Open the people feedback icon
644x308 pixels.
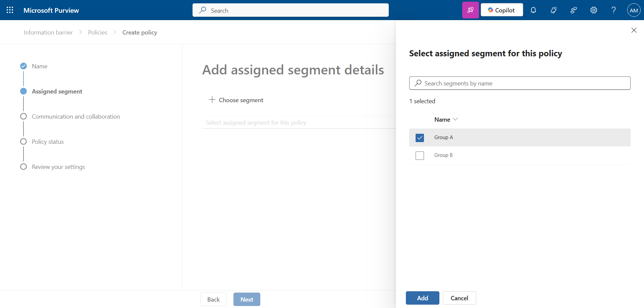[x=574, y=10]
